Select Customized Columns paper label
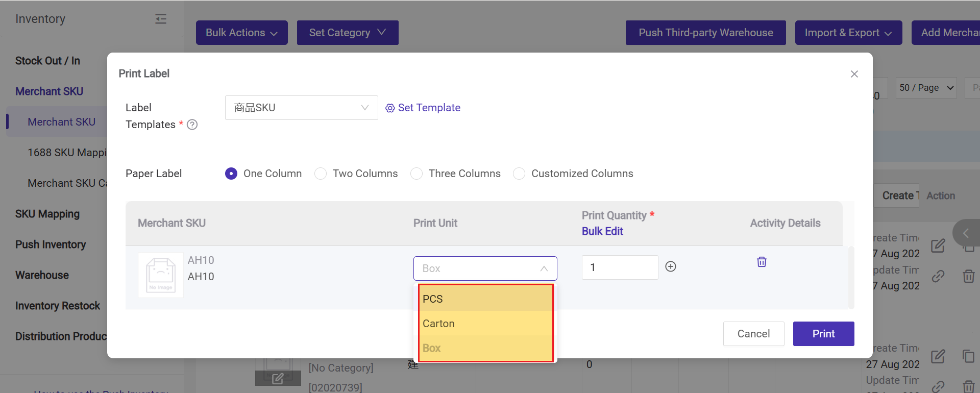The width and height of the screenshot is (980, 393). pos(519,174)
